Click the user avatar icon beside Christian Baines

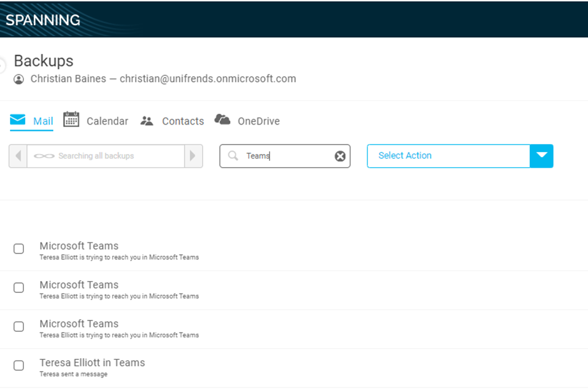click(19, 80)
